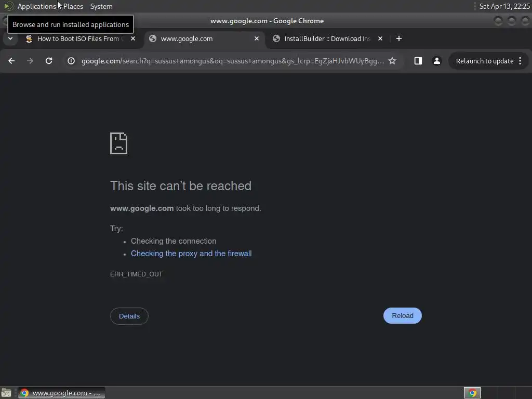Close the InstallBuilder tab

coord(380,38)
